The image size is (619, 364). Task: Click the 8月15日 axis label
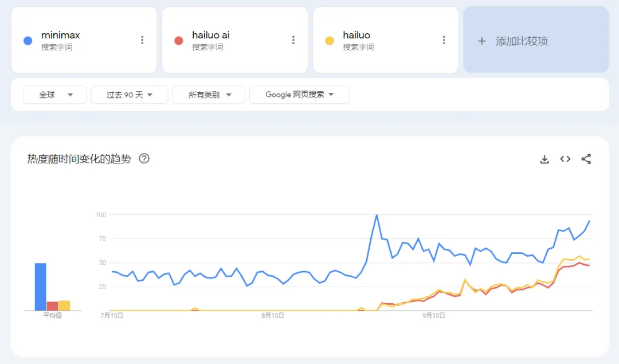click(x=273, y=315)
